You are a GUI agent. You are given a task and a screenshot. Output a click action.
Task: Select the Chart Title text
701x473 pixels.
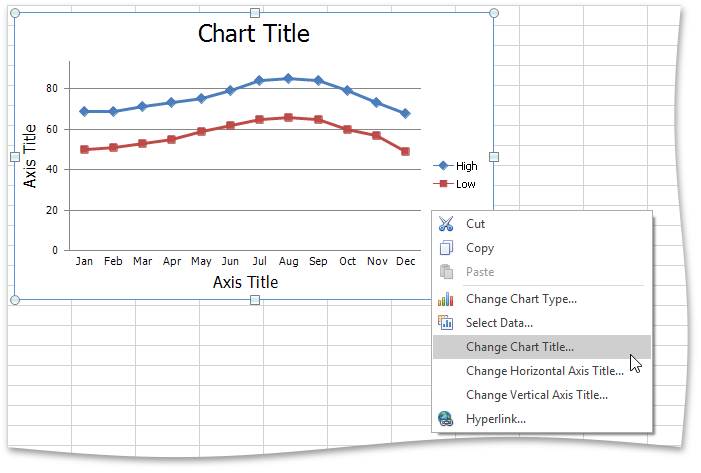click(254, 33)
